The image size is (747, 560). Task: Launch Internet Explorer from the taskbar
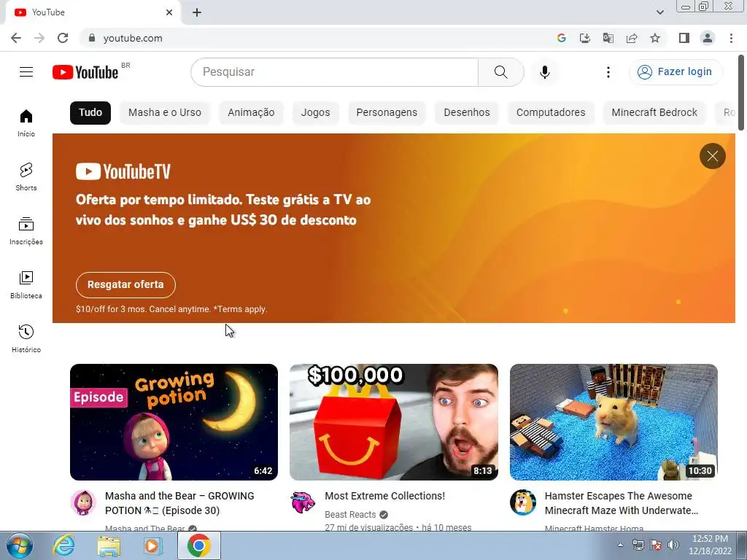(64, 545)
